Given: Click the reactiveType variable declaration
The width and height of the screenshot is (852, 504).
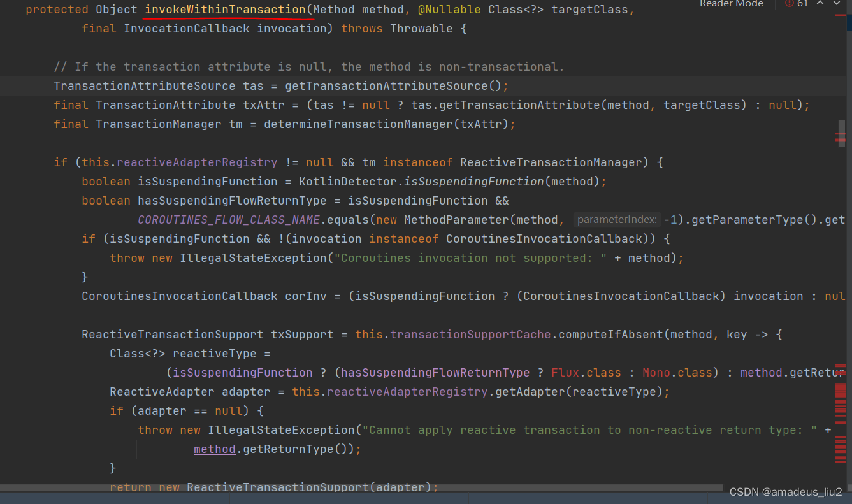Looking at the screenshot, I should [215, 354].
